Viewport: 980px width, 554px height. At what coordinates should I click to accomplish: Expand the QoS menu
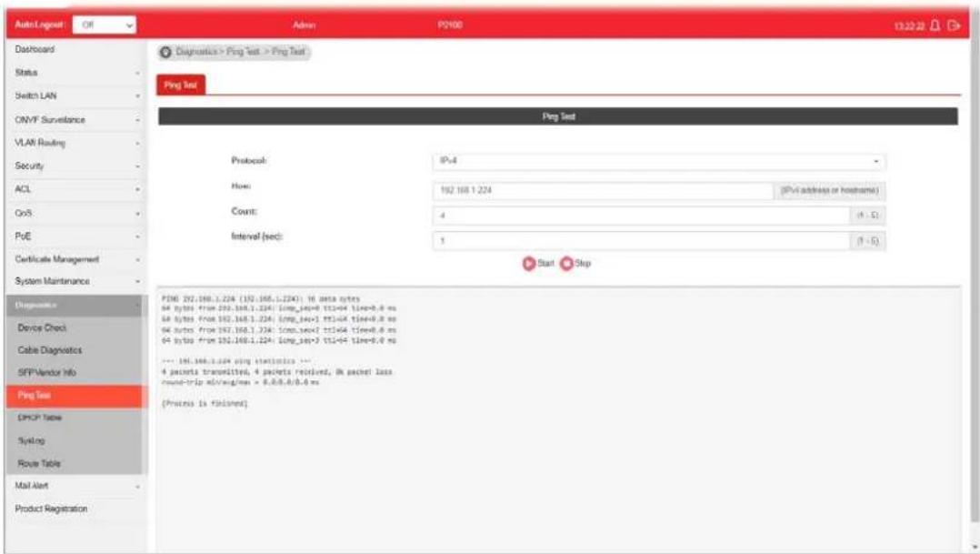[75, 213]
